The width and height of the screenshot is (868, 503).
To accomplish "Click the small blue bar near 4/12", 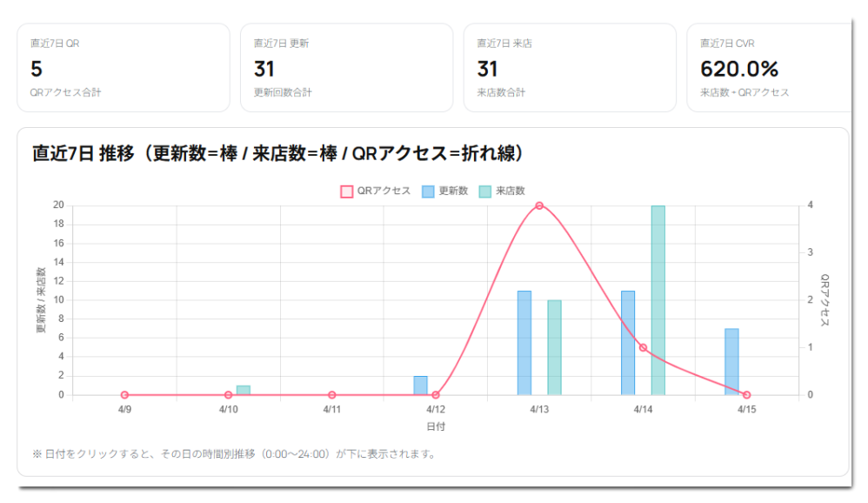I will click(421, 386).
